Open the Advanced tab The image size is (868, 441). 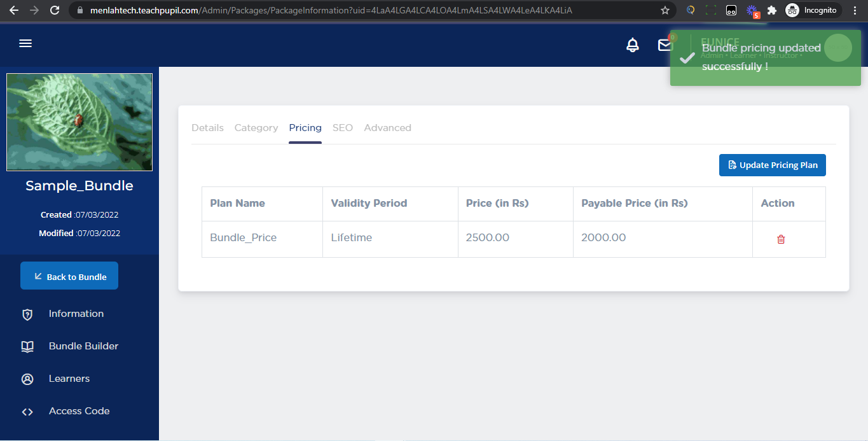click(x=387, y=128)
